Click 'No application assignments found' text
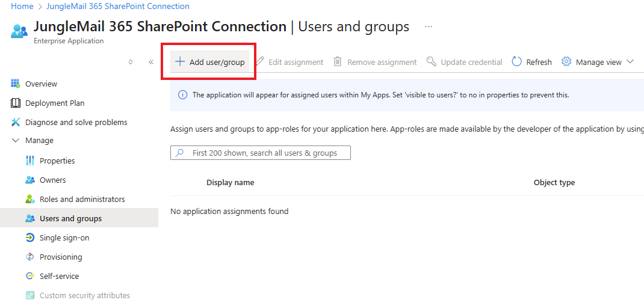This screenshot has height=306, width=644. coord(229,212)
